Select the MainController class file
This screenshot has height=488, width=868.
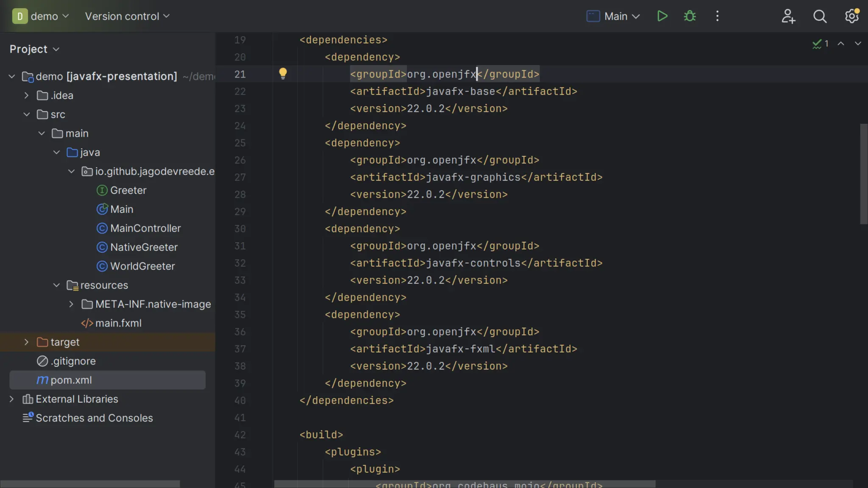(x=145, y=228)
